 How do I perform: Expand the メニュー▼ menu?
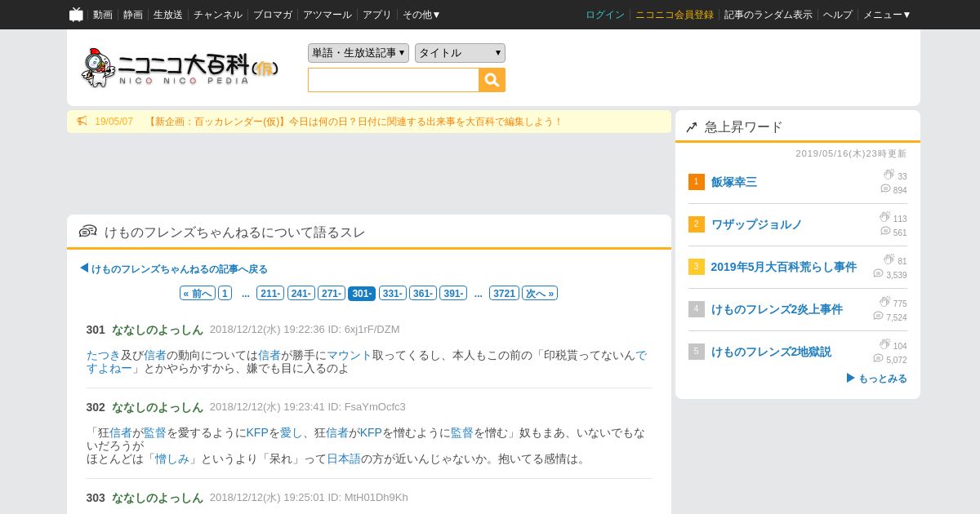887,15
